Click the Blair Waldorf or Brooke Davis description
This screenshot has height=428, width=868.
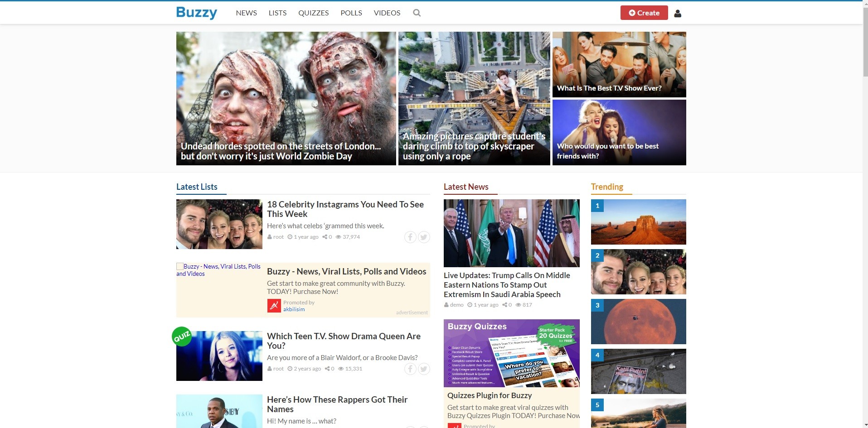(x=342, y=358)
